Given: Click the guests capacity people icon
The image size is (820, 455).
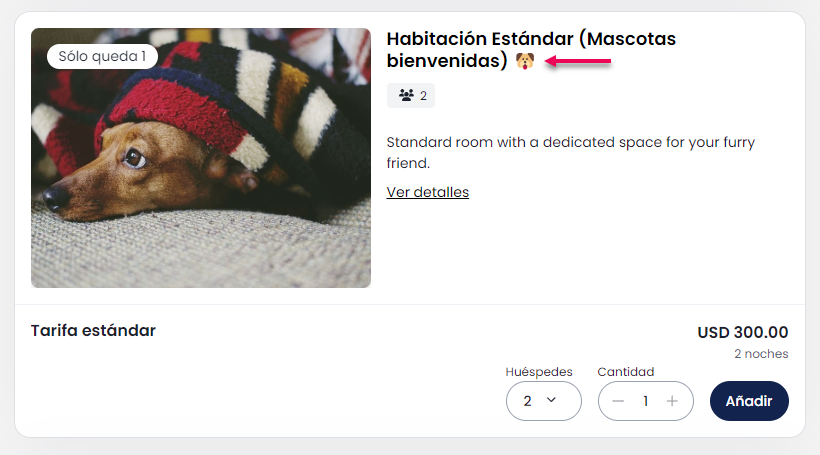Looking at the screenshot, I should click(406, 95).
